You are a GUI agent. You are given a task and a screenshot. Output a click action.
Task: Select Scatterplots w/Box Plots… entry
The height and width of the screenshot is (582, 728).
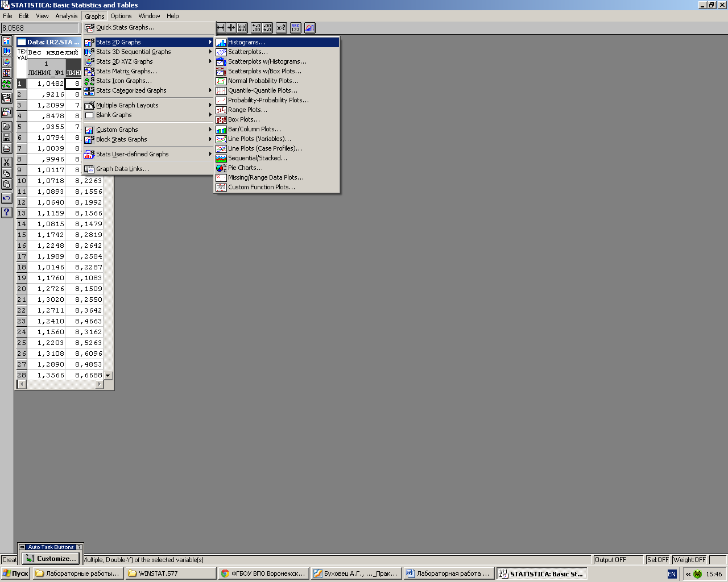(277, 71)
